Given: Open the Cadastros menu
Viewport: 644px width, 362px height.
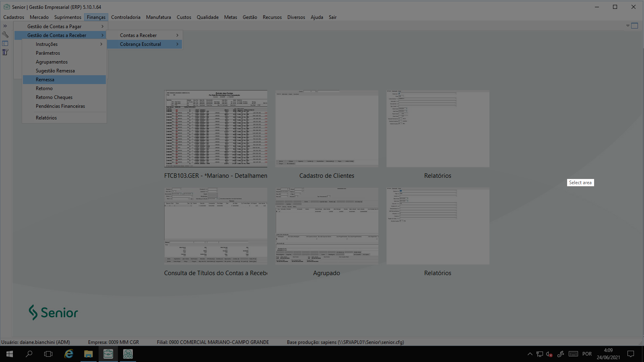Looking at the screenshot, I should (14, 17).
